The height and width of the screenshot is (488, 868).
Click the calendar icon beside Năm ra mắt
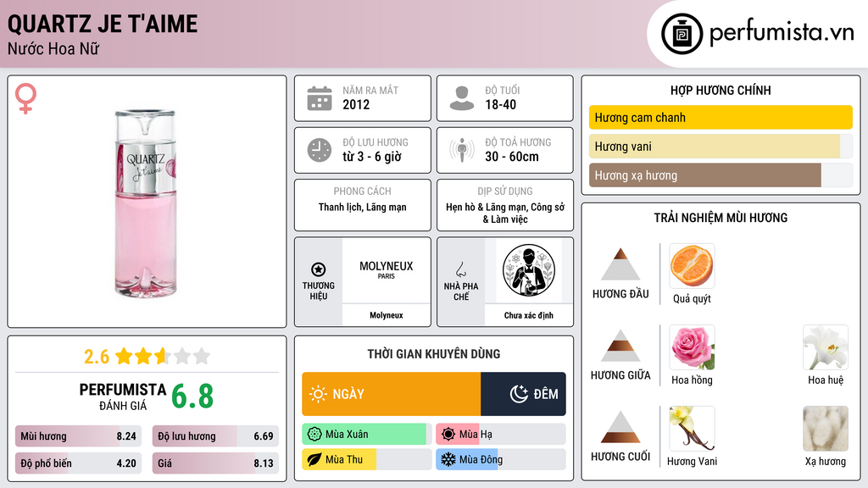tap(320, 98)
